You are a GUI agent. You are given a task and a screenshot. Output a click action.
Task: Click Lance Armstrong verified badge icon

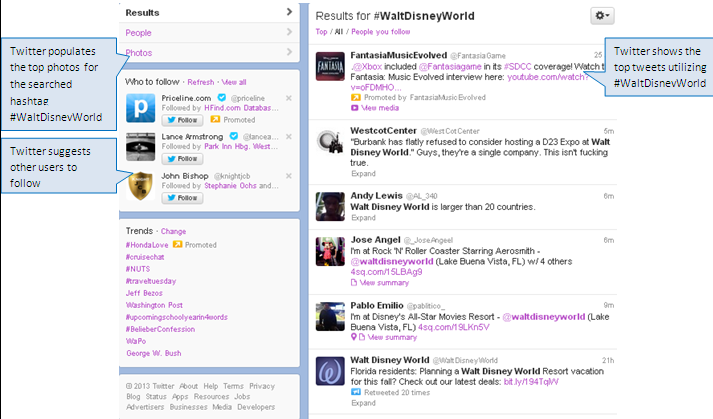[x=234, y=136]
